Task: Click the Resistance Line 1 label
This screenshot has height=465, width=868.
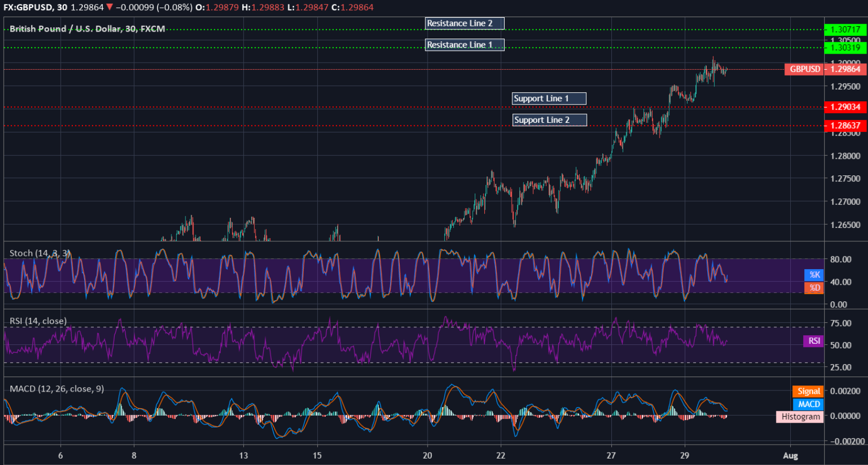Action: [x=465, y=45]
